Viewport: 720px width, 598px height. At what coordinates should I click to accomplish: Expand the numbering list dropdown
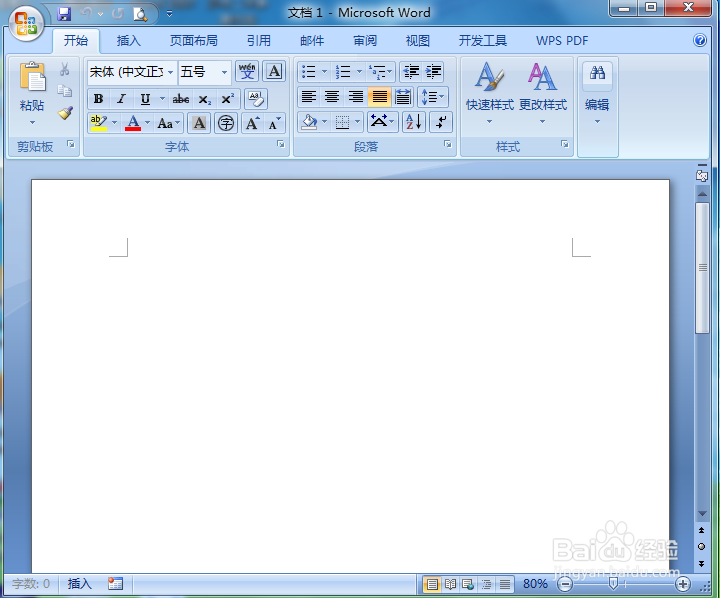click(x=359, y=72)
